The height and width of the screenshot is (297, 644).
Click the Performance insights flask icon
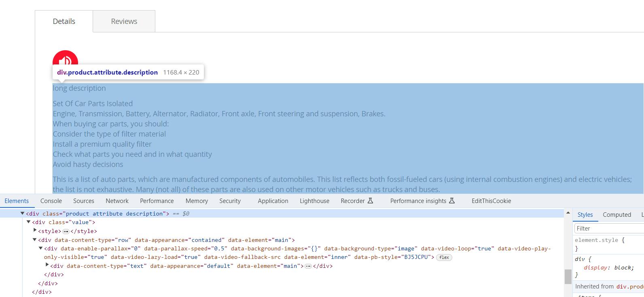point(452,201)
